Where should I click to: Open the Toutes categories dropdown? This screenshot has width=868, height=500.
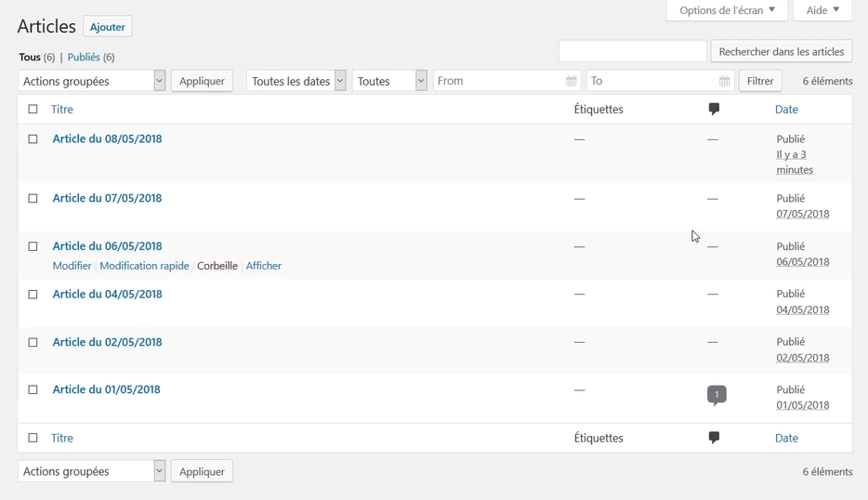(x=389, y=82)
